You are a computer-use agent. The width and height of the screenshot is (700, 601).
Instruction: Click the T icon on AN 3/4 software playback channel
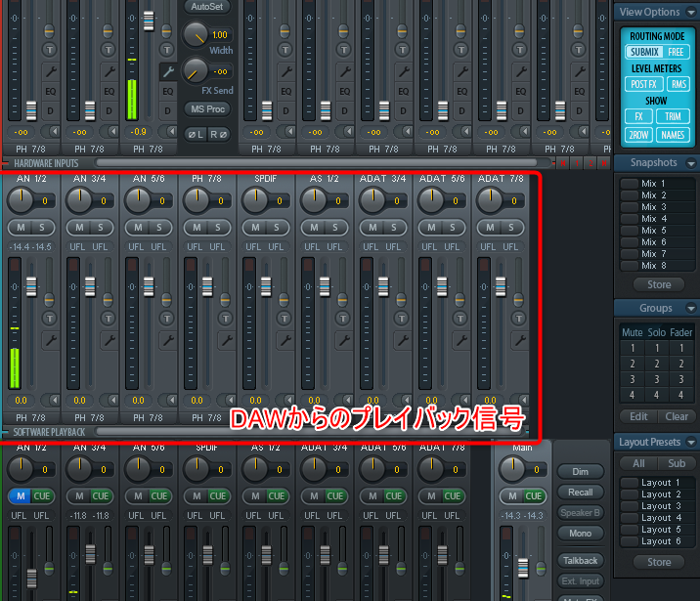click(x=109, y=319)
